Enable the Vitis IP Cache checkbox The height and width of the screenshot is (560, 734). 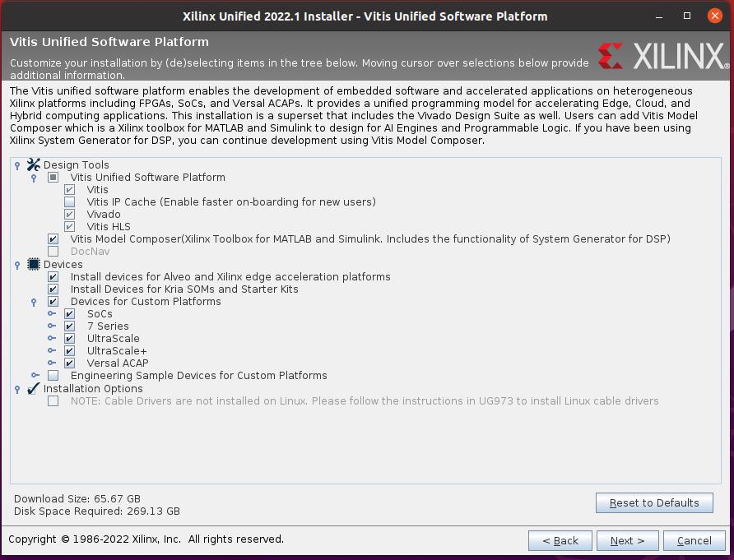tap(71, 201)
